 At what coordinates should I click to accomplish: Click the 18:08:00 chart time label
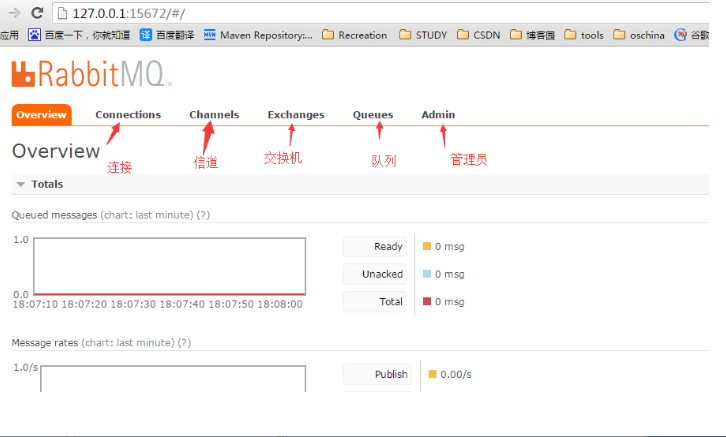280,305
